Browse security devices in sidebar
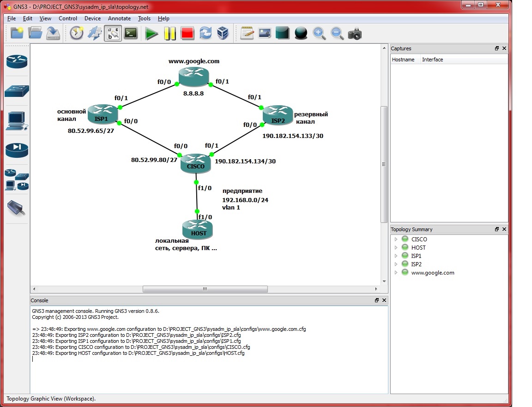 click(x=17, y=150)
